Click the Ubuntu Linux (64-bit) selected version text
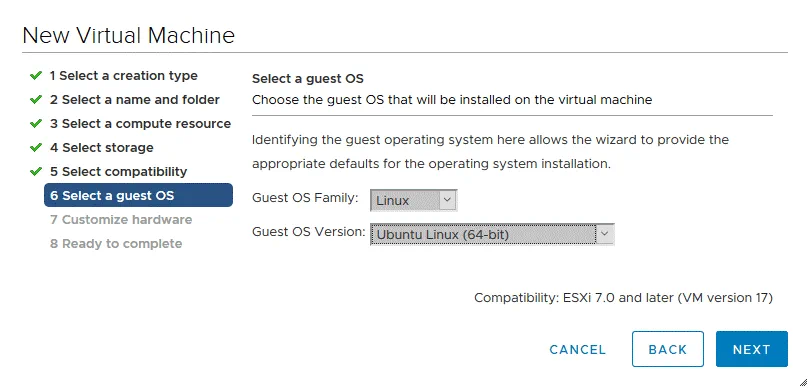 (443, 235)
